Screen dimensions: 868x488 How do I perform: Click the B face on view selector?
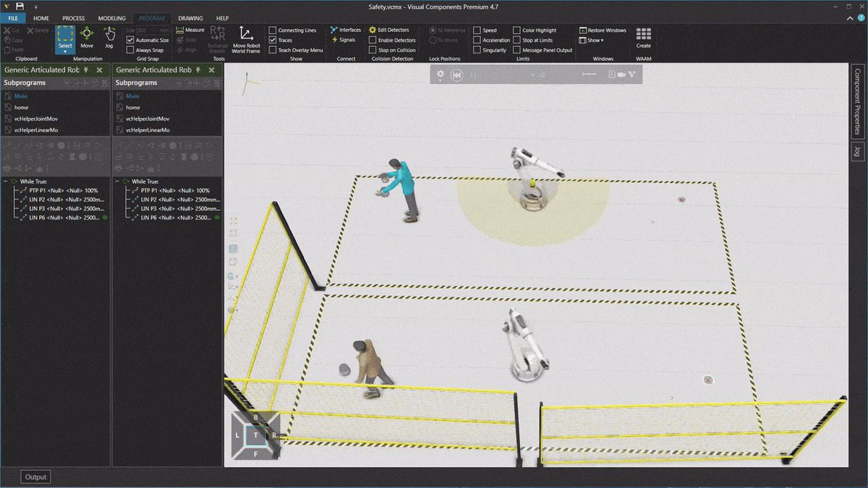255,417
